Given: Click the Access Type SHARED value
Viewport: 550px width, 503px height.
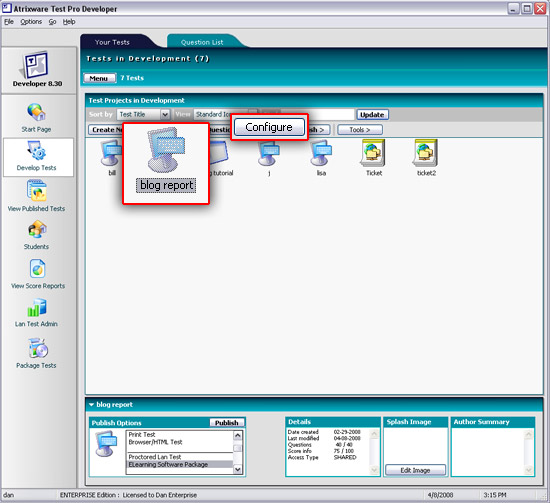Looking at the screenshot, I should coord(345,457).
